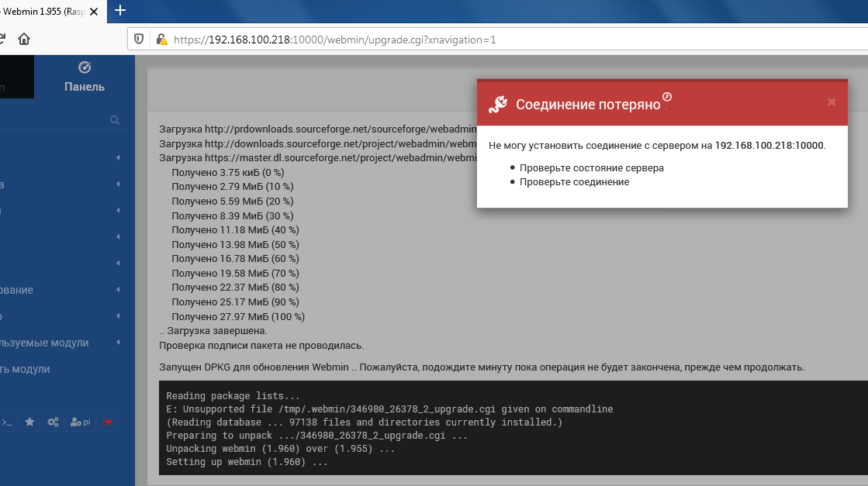This screenshot has height=486, width=868.
Task: Click the 'Не могу установить соединение' message
Action: (x=657, y=146)
